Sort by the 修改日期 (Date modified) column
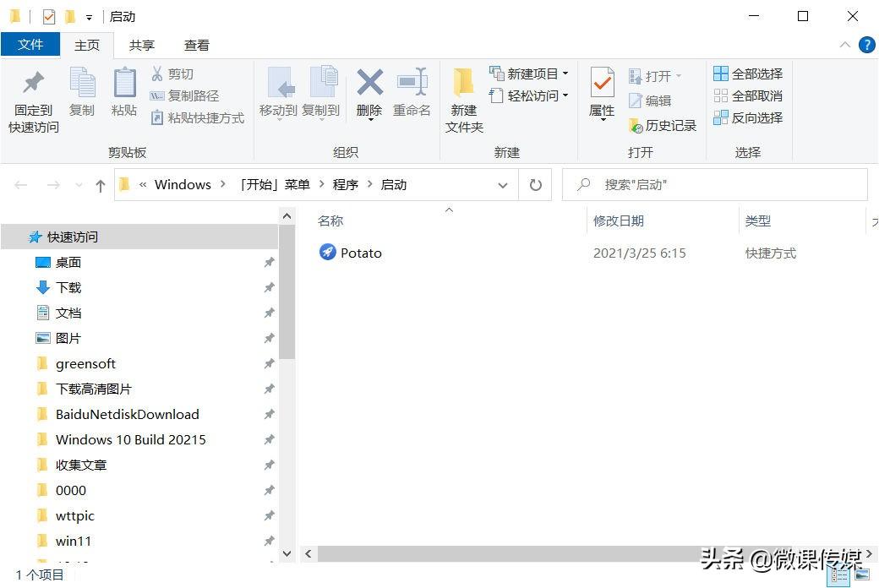 (x=619, y=220)
